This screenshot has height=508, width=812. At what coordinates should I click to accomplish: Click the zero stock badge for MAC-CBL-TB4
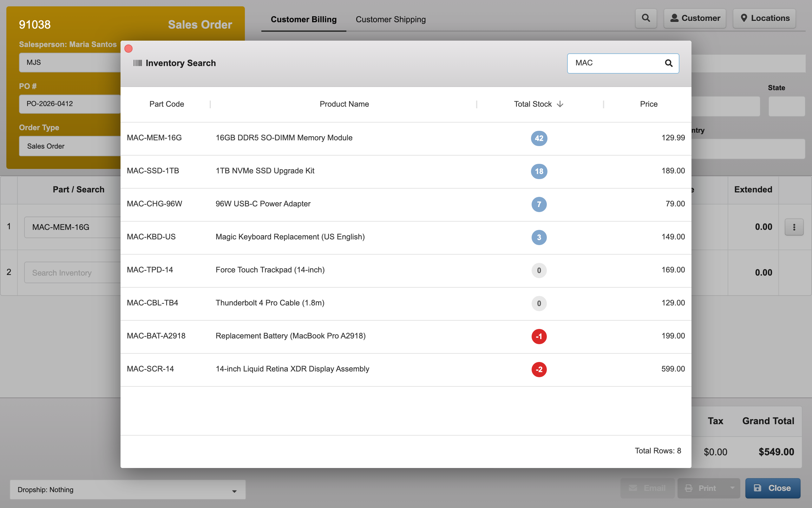click(x=539, y=303)
